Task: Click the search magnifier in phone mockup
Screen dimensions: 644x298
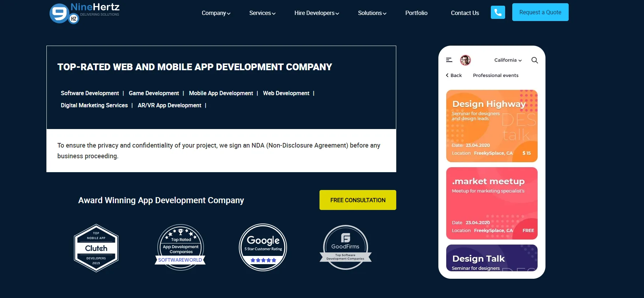Action: (x=534, y=60)
